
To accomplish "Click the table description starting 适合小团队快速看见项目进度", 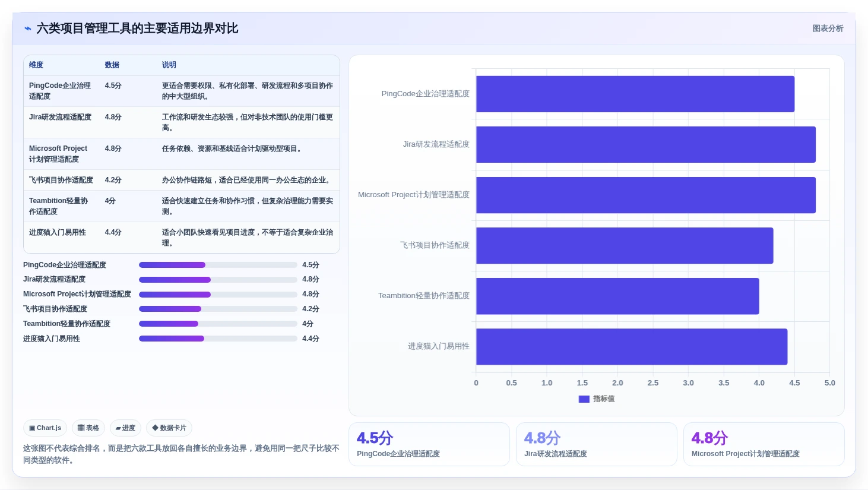I will coord(248,238).
